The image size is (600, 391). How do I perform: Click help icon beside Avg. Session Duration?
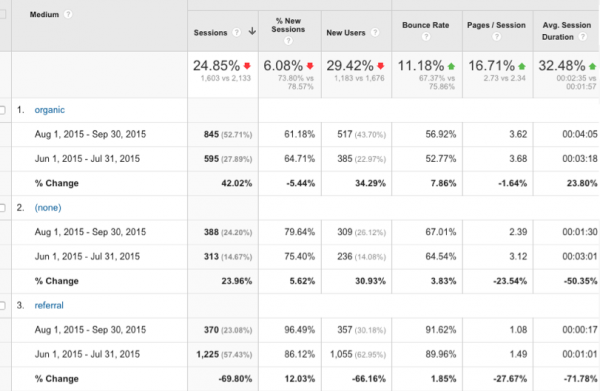click(583, 37)
